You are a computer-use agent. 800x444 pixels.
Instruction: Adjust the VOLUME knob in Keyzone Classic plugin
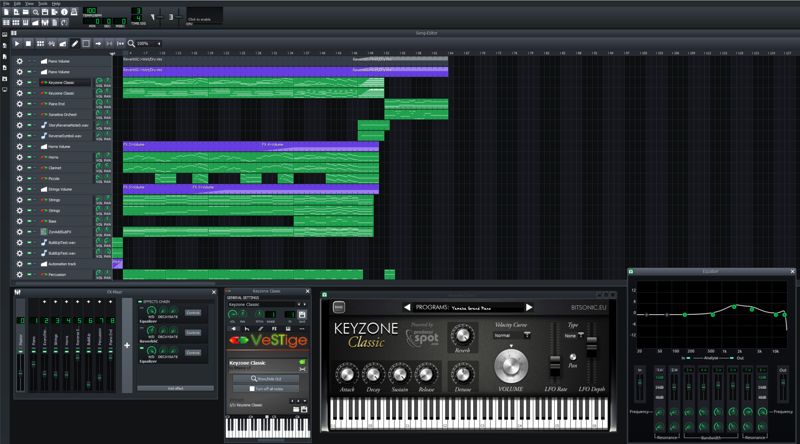click(x=510, y=365)
